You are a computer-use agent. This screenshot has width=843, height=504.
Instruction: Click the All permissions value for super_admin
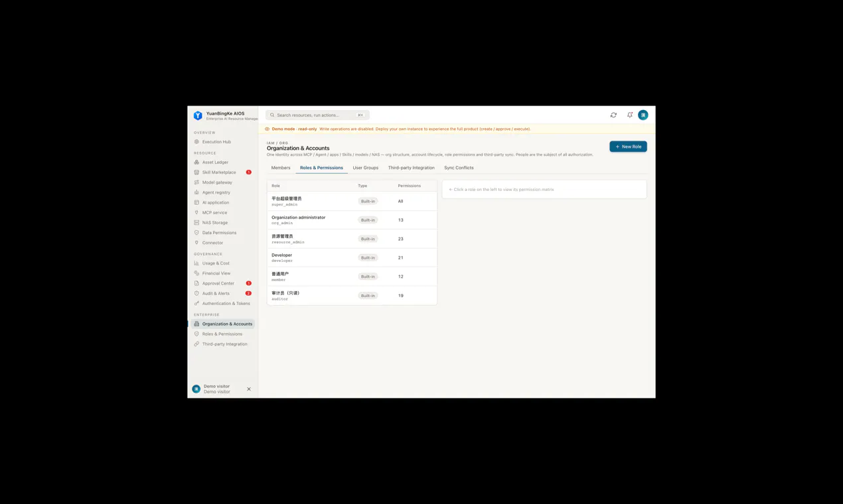400,201
